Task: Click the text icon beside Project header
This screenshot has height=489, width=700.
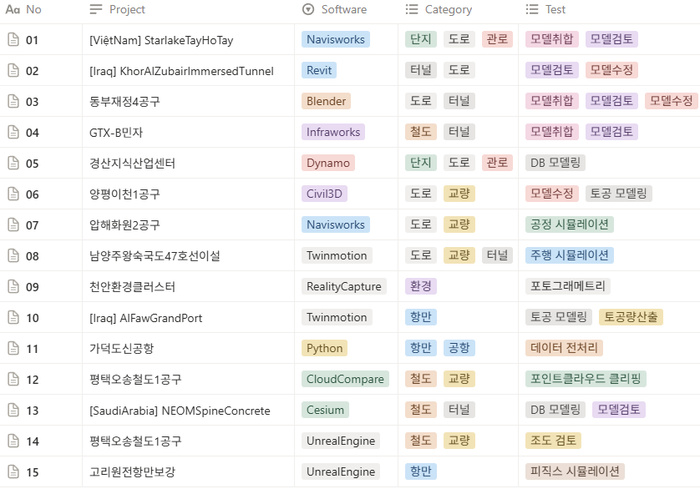Action: coord(96,9)
